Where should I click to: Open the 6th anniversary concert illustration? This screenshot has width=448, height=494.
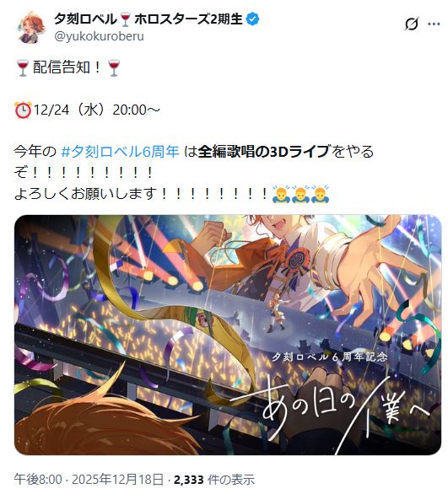click(x=228, y=335)
